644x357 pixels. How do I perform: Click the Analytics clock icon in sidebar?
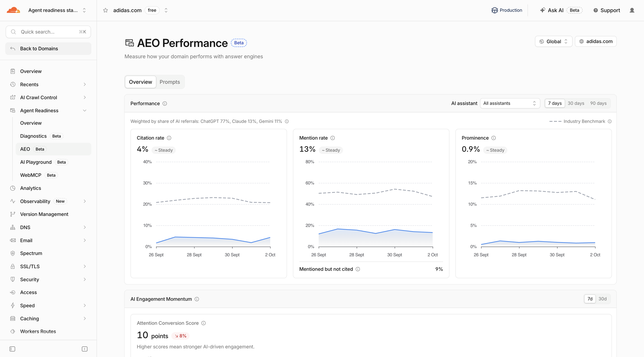point(13,188)
